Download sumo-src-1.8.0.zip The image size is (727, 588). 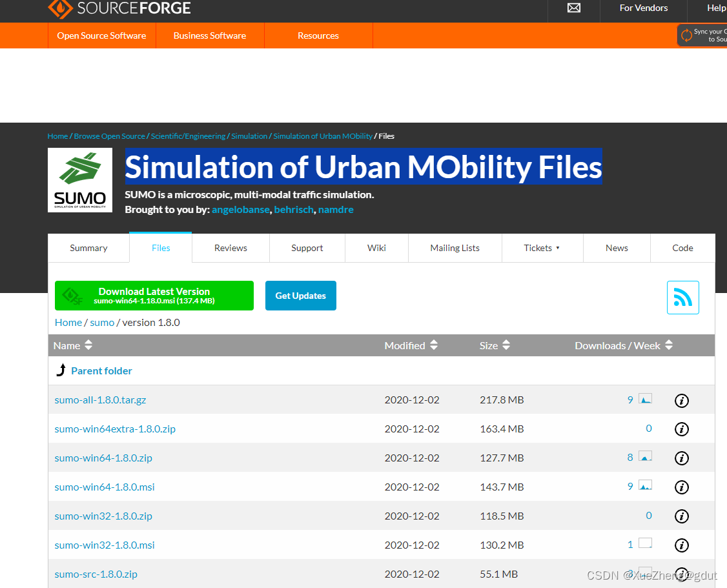point(96,574)
